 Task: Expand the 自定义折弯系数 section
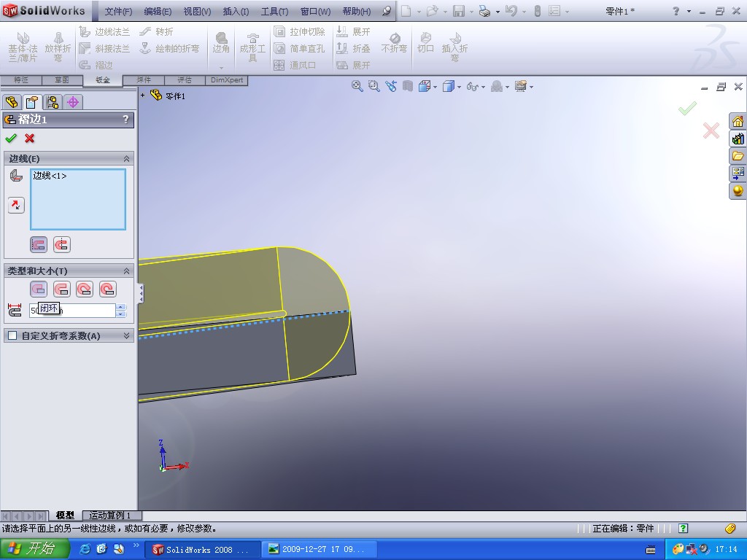[x=126, y=335]
